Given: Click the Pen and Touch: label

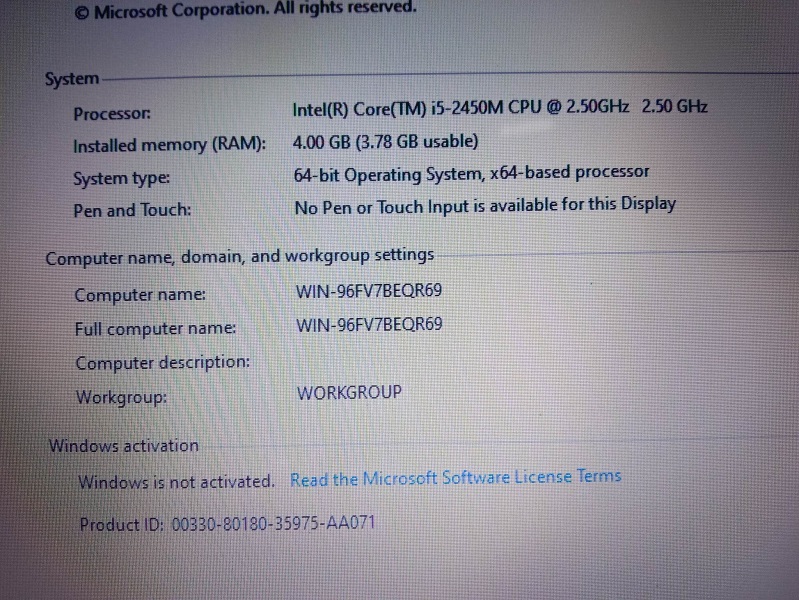Looking at the screenshot, I should tap(132, 210).
